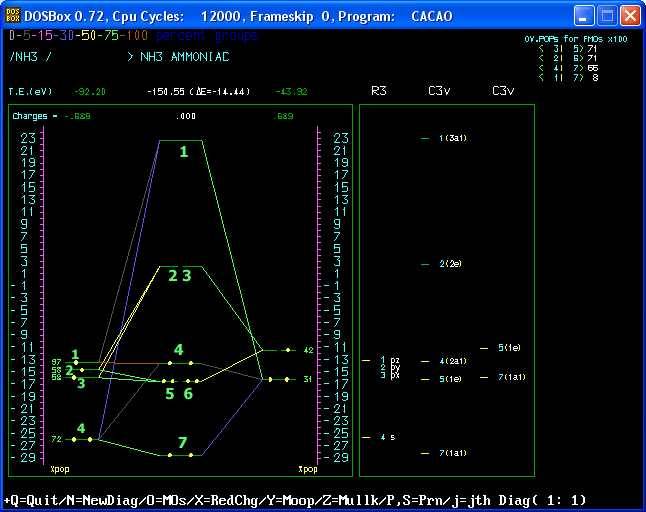Close the DOSBox CACAO window

pyautogui.click(x=630, y=16)
